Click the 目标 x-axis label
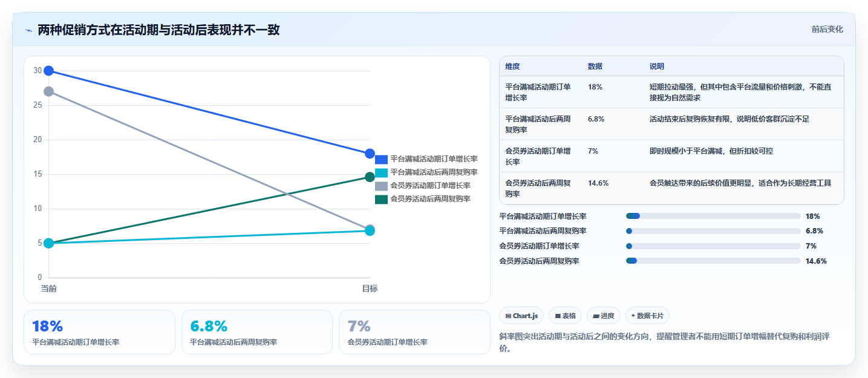This screenshot has width=868, height=378. point(370,288)
